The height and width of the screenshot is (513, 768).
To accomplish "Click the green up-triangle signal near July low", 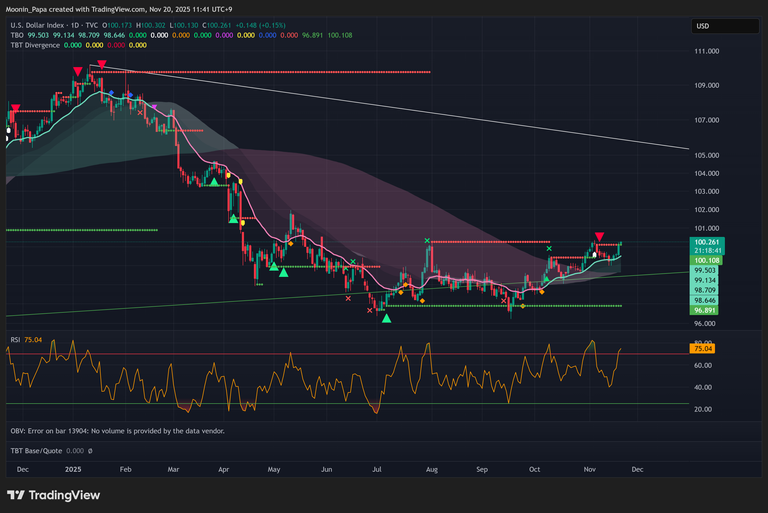I will (387, 318).
